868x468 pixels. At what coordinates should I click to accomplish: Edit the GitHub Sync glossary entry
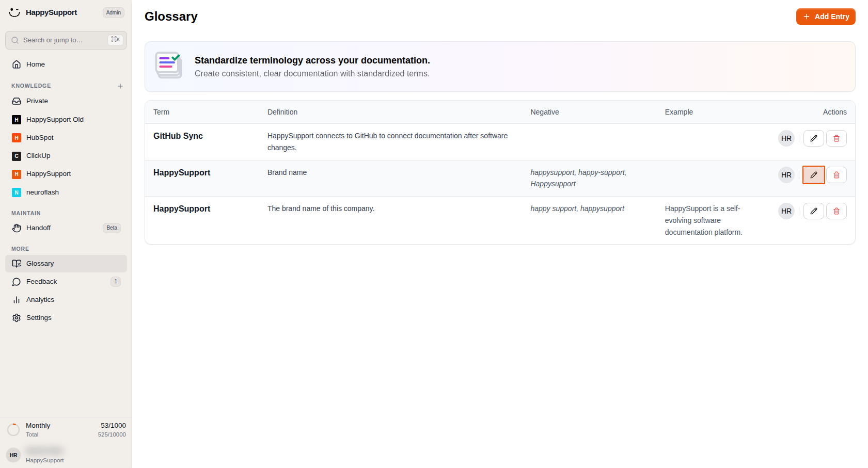click(x=814, y=138)
